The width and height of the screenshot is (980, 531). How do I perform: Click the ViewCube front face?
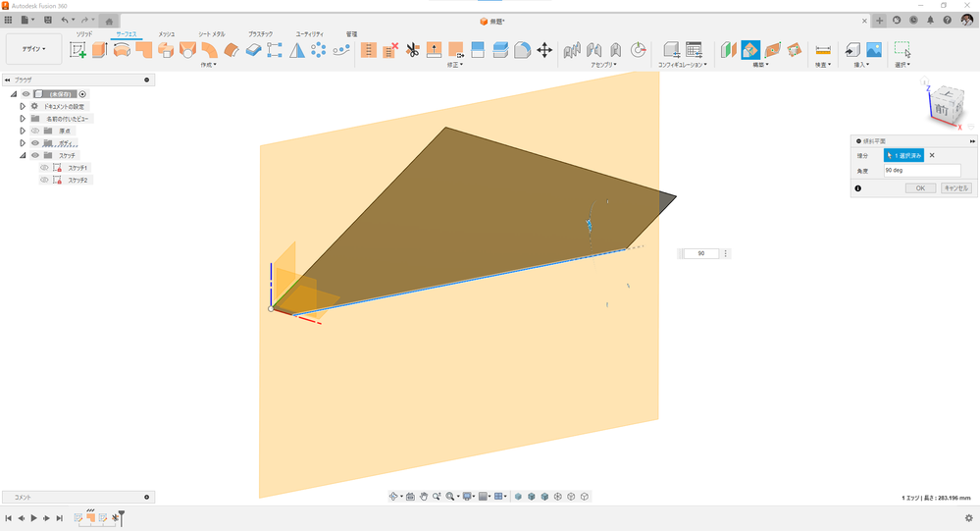943,110
